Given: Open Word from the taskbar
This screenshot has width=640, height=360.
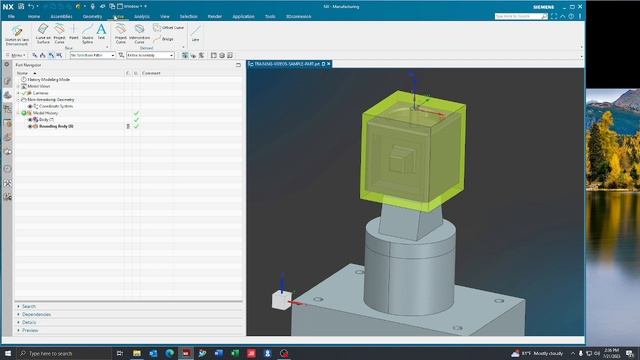Looking at the screenshot, I should (218, 353).
